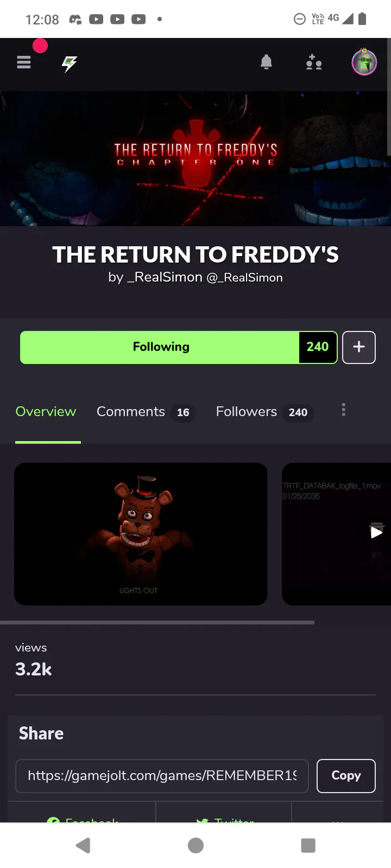The width and height of the screenshot is (391, 868).
Task: Switch to the Followers tab
Action: (265, 412)
